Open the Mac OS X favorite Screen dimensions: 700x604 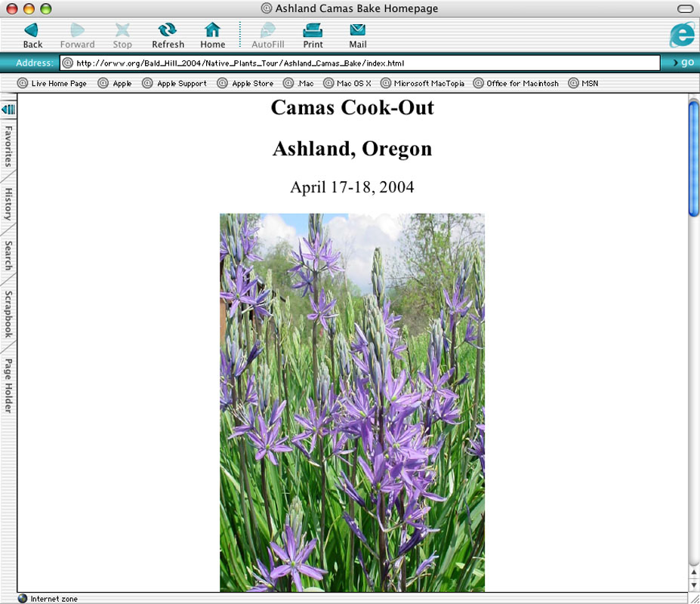347,83
